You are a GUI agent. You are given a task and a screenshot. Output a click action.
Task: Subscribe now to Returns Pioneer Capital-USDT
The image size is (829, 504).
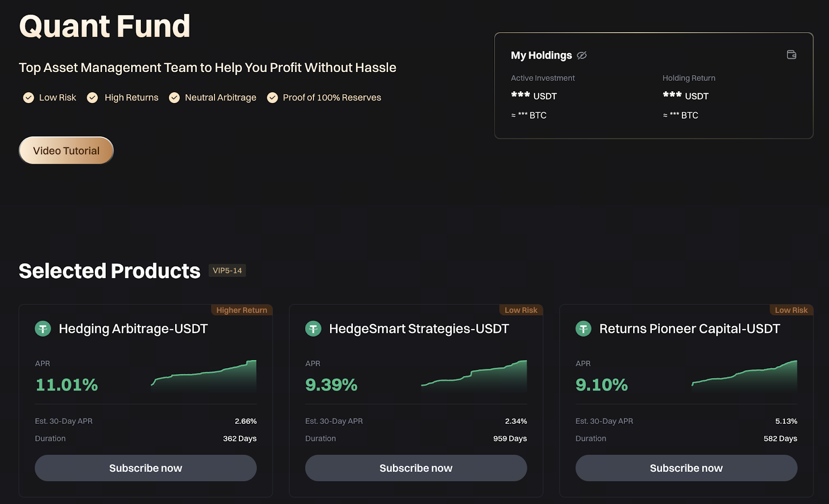686,468
